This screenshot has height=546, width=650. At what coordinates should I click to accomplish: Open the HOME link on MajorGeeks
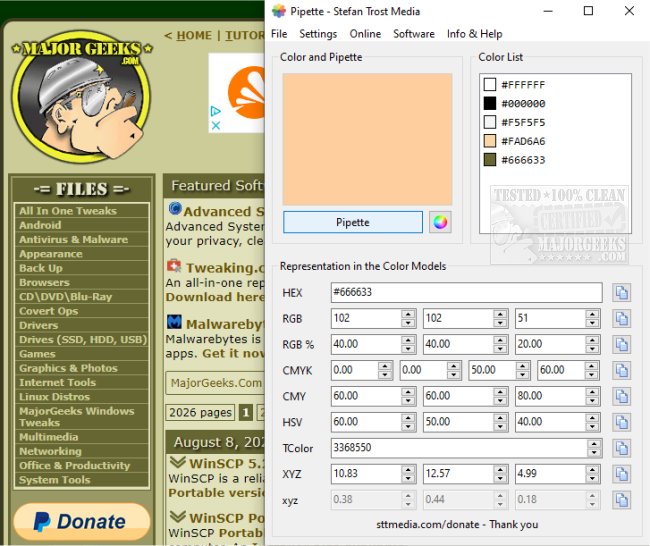click(x=194, y=36)
